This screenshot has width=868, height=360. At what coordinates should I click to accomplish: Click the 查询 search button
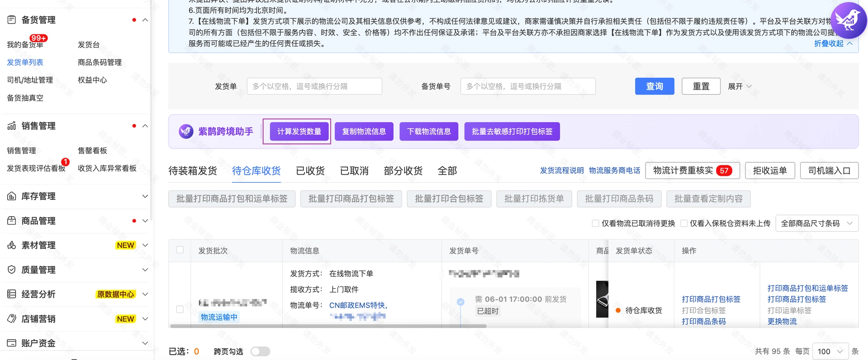click(x=654, y=86)
